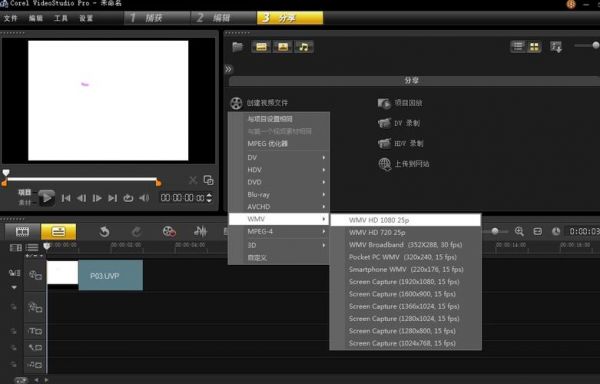The height and width of the screenshot is (384, 600).
Task: Choose Screen Capture 1600x900 preset
Action: 405,294
